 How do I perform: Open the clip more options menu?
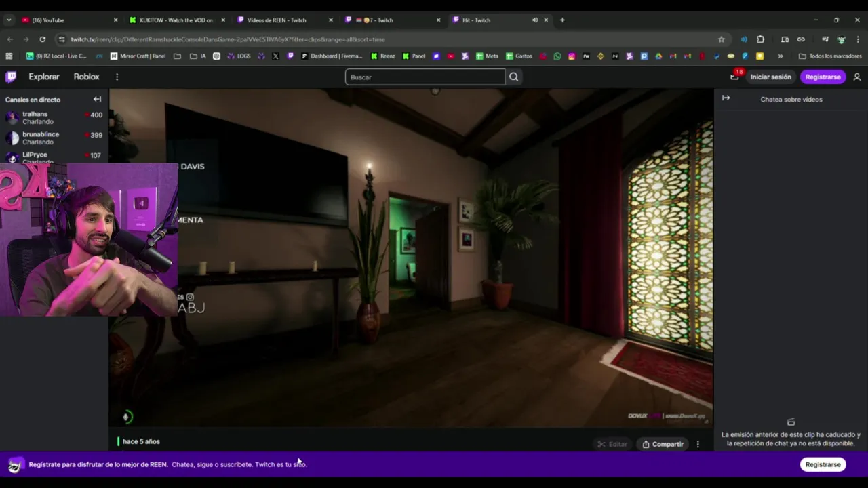(698, 444)
